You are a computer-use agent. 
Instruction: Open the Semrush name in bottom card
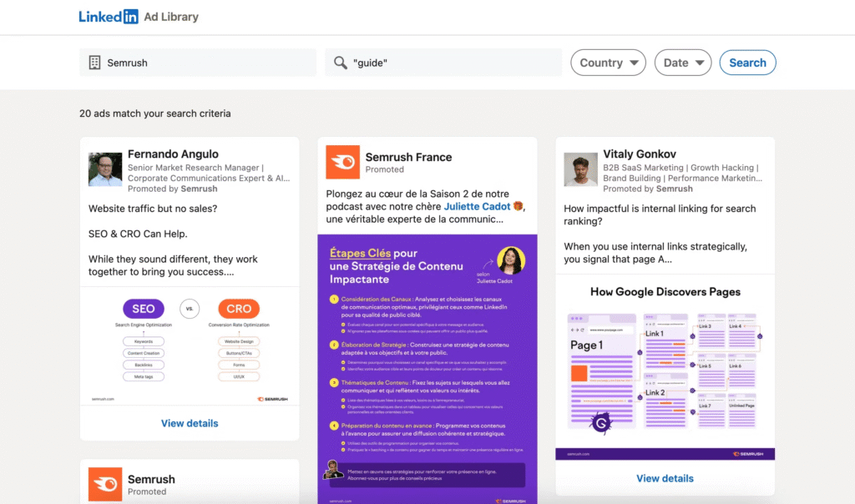(151, 480)
